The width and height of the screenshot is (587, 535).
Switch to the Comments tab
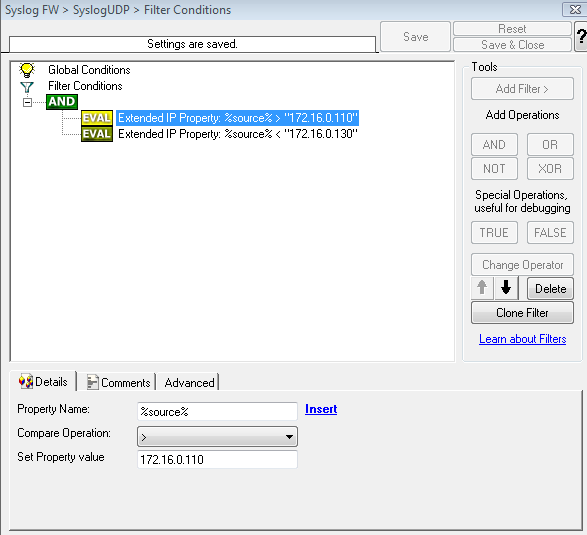point(119,383)
